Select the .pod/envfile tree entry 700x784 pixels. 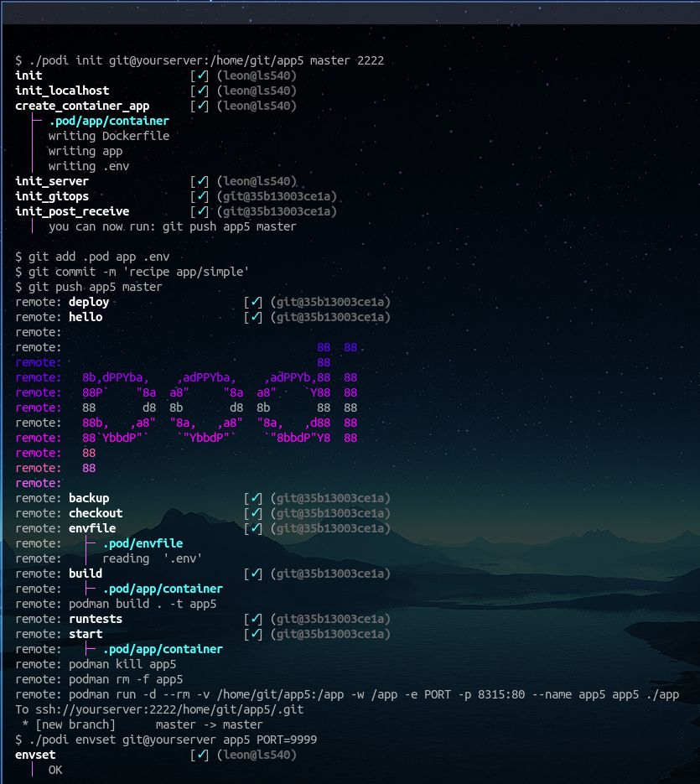tap(142, 543)
